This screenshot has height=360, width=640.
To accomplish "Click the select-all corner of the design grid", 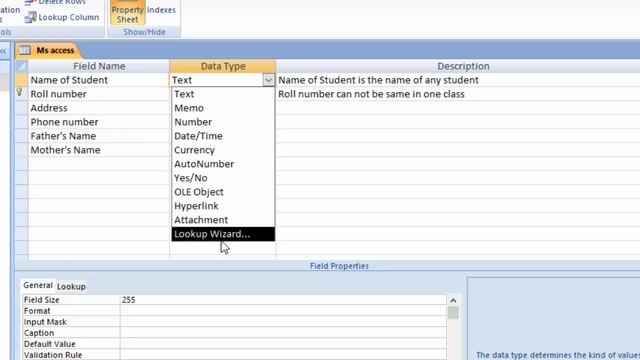I will click(x=21, y=66).
